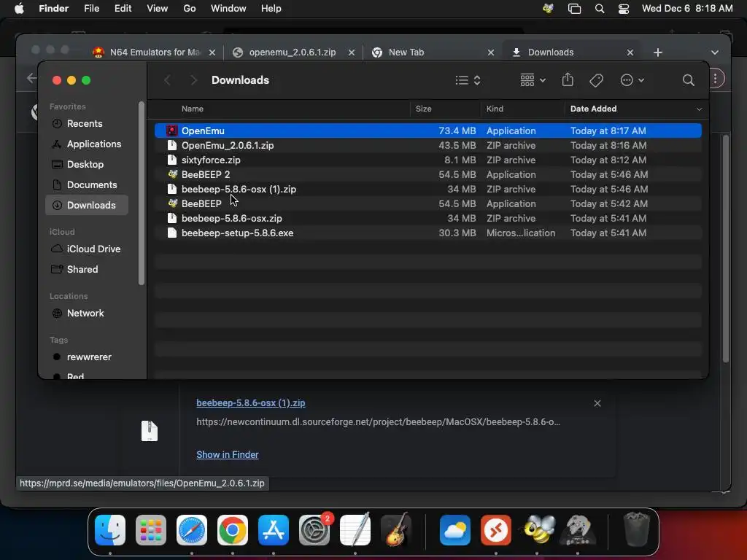Open sixtyforce controller app in dock
This screenshot has width=747, height=560.
[x=578, y=530]
